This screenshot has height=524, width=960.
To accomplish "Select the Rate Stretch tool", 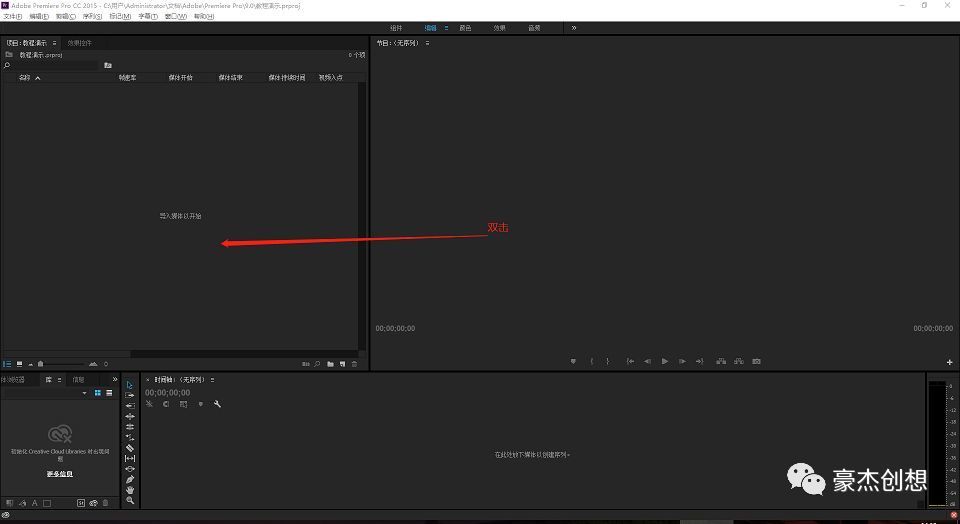I will click(x=130, y=437).
